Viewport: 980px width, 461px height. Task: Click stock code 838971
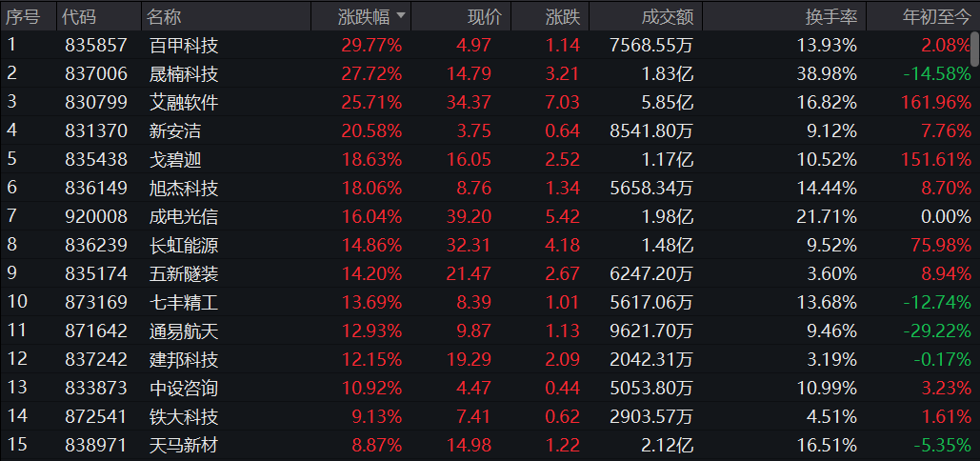click(95, 446)
